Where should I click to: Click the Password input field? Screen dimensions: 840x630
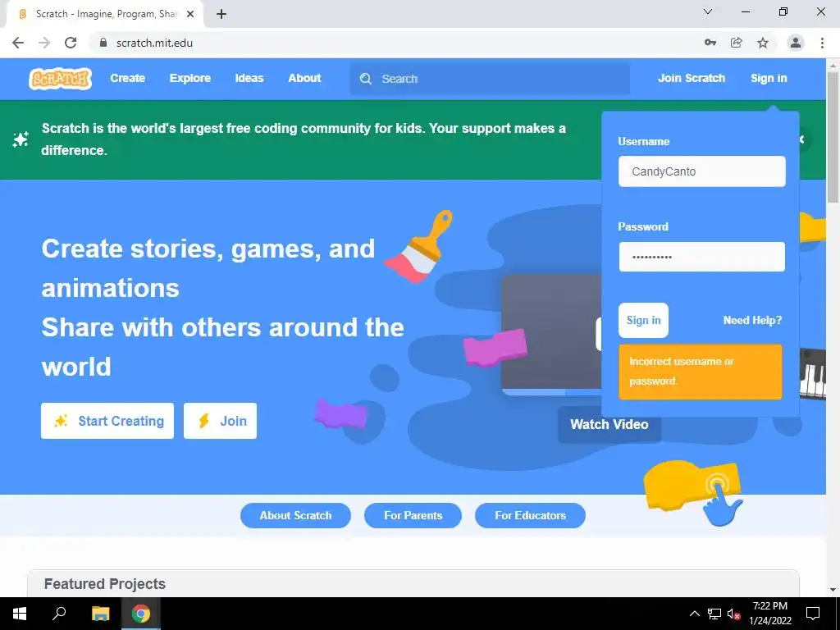pyautogui.click(x=702, y=257)
